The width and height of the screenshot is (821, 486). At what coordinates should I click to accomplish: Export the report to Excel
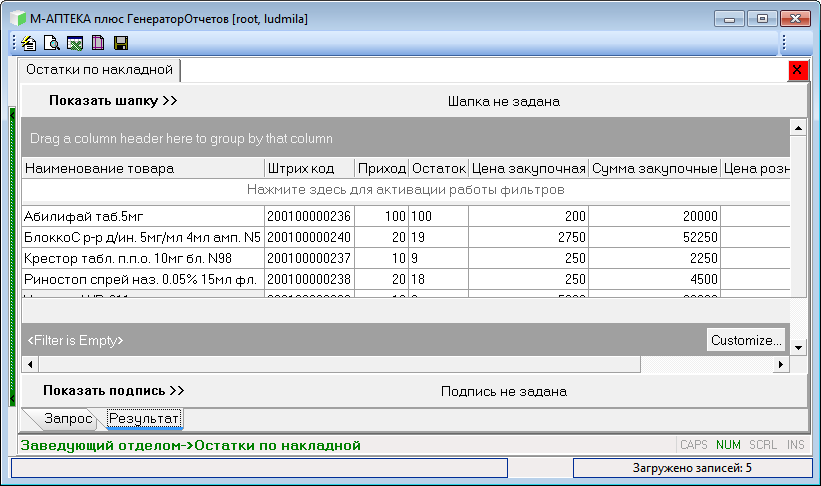pyautogui.click(x=74, y=43)
